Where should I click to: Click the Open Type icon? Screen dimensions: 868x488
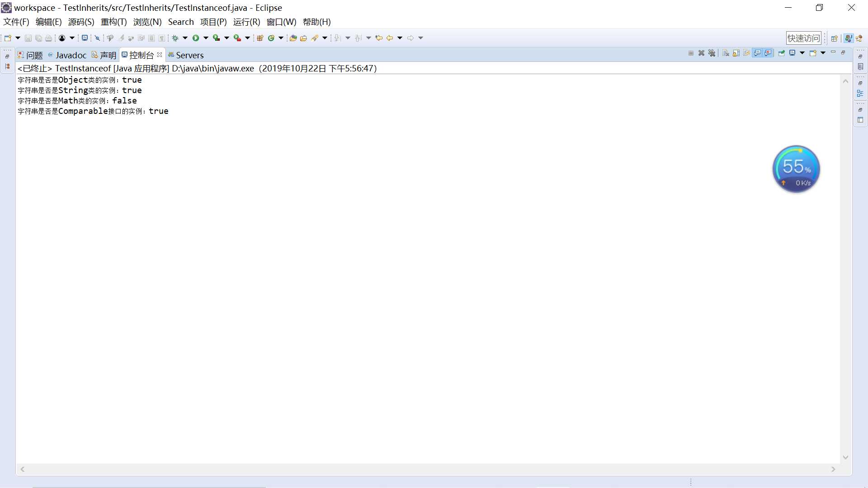pyautogui.click(x=293, y=38)
